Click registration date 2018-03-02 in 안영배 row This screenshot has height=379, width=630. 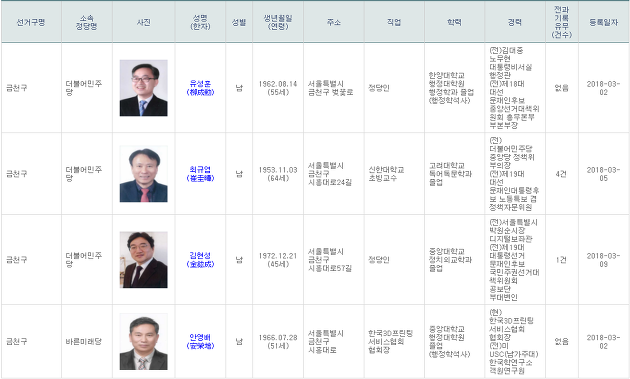coord(603,342)
